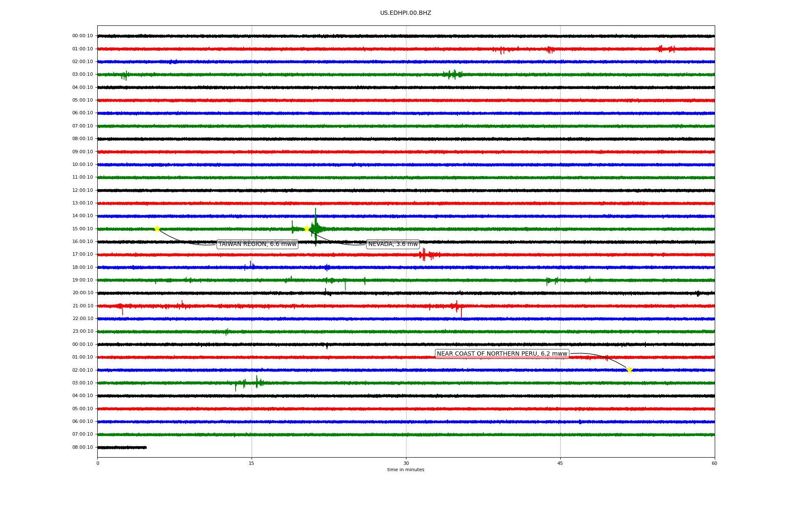Click the x-axis tick labeled 0
The height and width of the screenshot is (508, 812).
pyautogui.click(x=98, y=463)
